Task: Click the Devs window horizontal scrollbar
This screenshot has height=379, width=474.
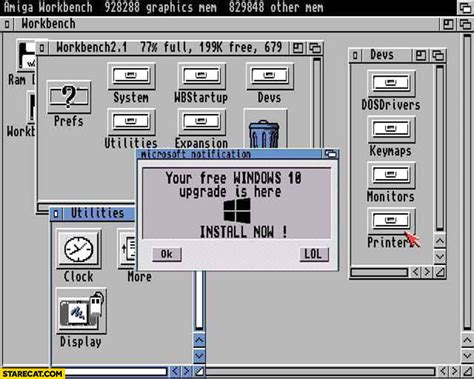Action: coord(379,272)
